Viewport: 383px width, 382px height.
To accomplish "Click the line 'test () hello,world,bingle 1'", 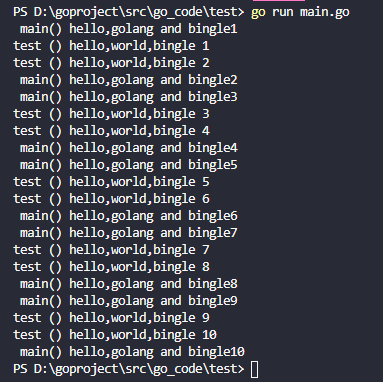I will pos(111,46).
